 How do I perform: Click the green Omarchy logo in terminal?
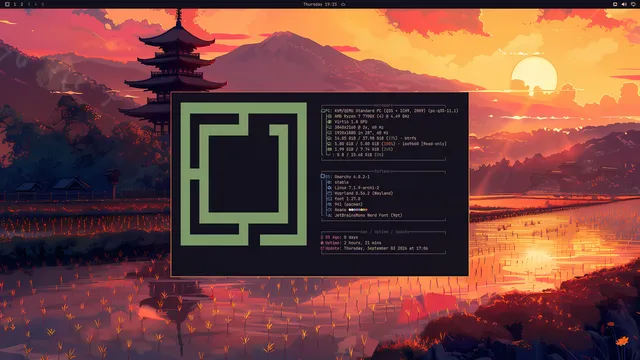coord(244,174)
